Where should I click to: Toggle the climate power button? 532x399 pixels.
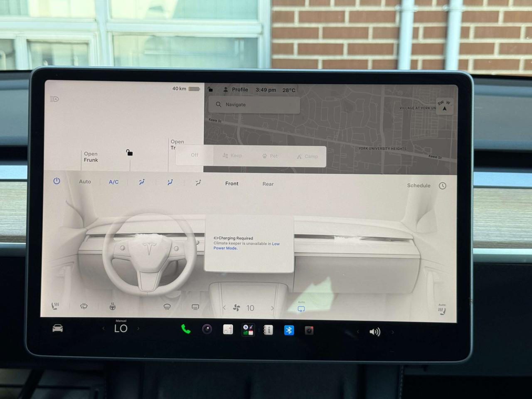tap(57, 181)
